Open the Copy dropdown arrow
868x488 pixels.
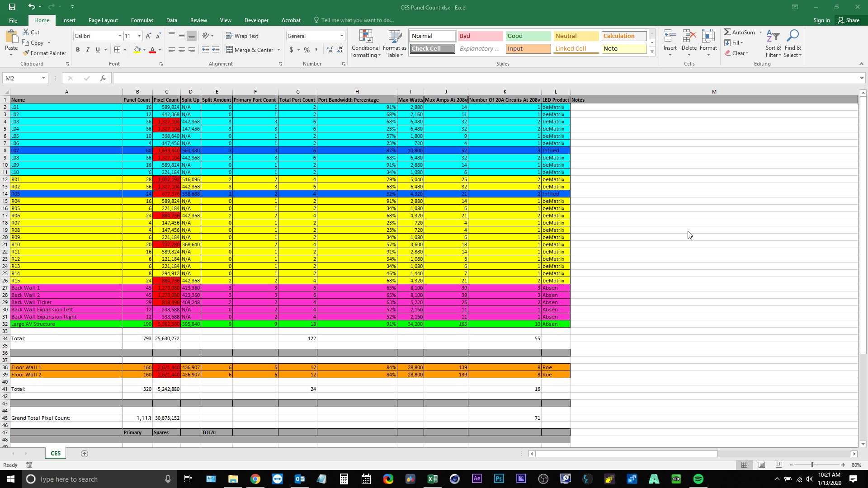click(49, 43)
